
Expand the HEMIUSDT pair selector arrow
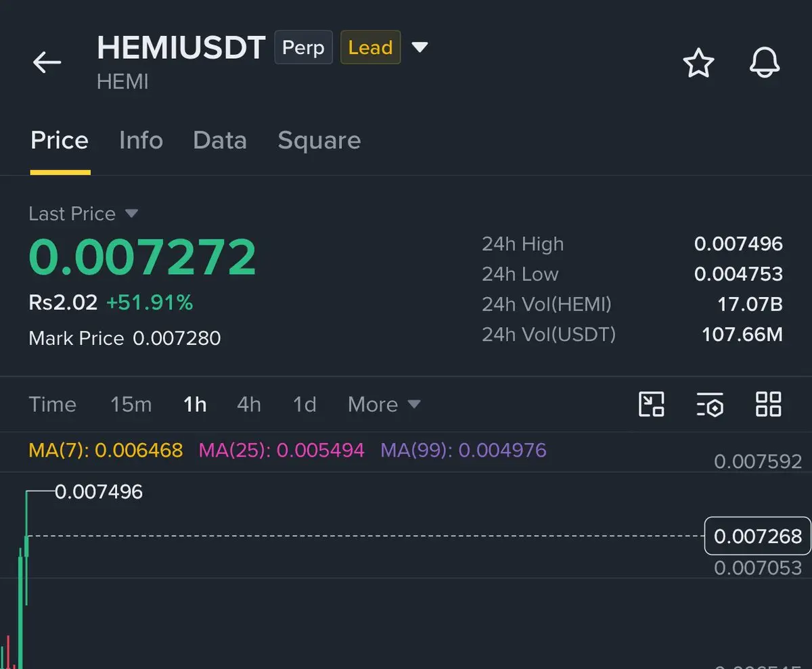click(x=420, y=47)
